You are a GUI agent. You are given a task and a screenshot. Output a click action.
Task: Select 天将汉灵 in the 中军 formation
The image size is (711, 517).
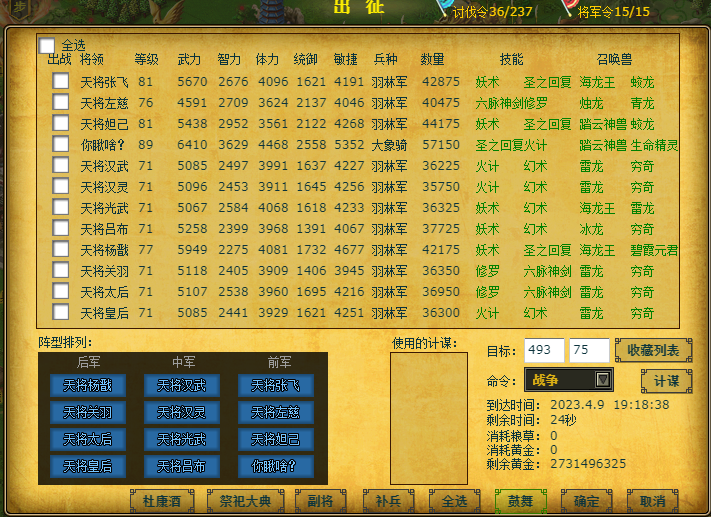[182, 412]
